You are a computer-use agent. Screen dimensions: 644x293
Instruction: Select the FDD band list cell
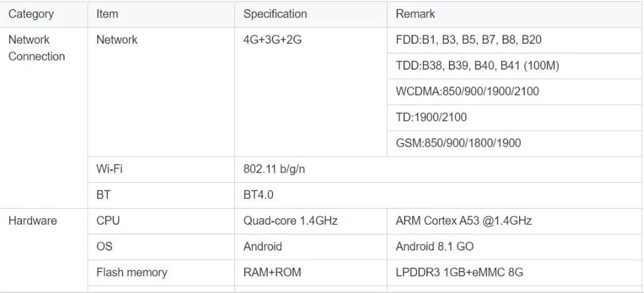(515, 41)
